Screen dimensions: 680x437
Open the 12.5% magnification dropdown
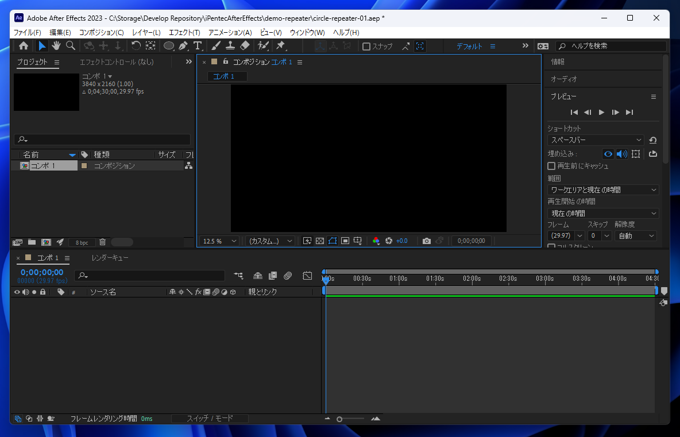219,241
